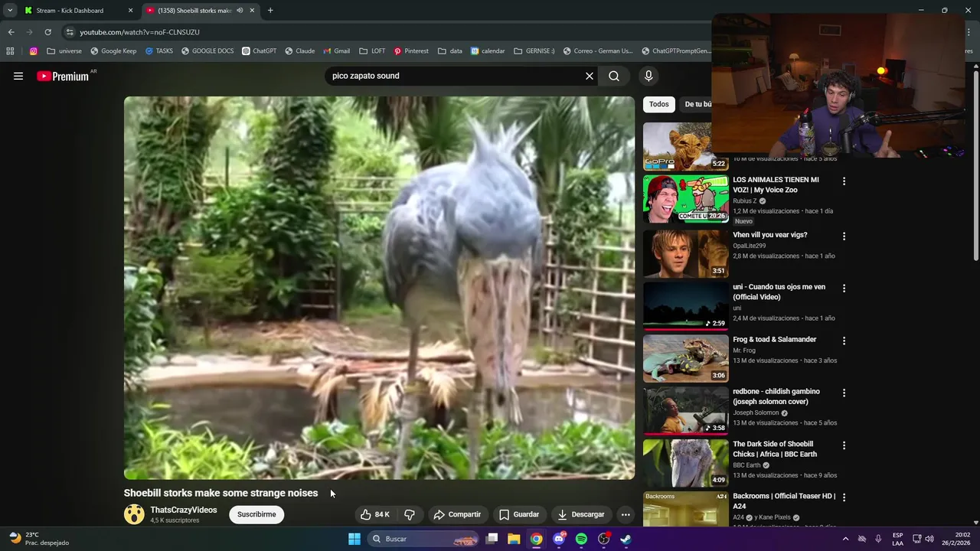Click the youtube.com address bar URL

(x=139, y=32)
